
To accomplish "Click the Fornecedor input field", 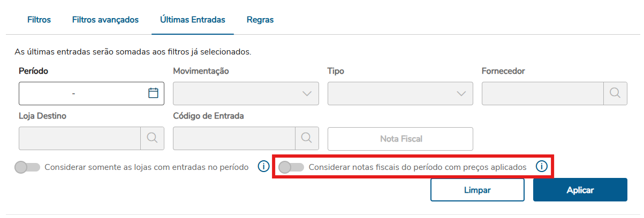I will click(543, 94).
